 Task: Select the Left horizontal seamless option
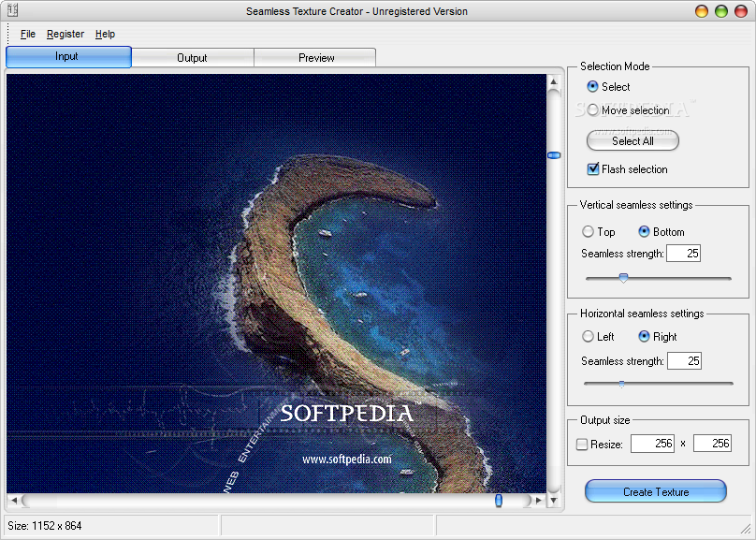[588, 337]
